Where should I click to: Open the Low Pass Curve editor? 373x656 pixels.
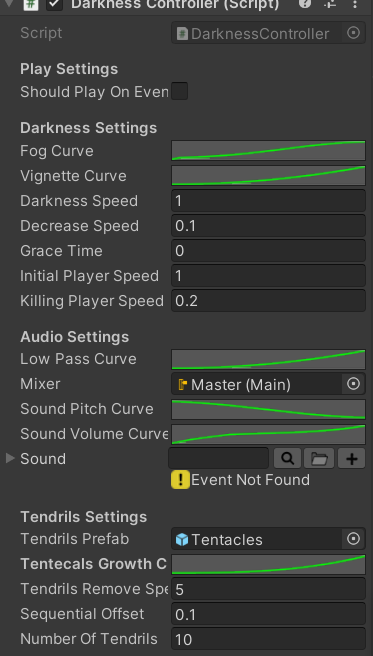click(268, 359)
